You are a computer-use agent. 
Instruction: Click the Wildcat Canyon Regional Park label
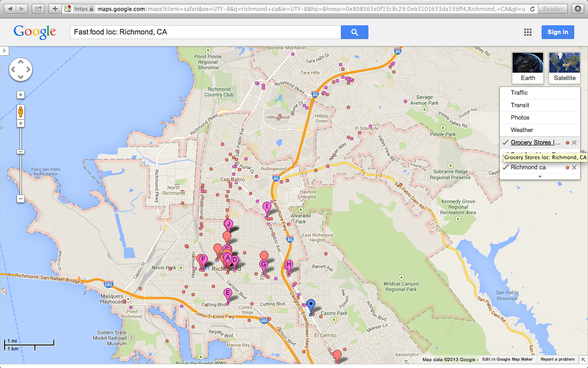point(401,287)
